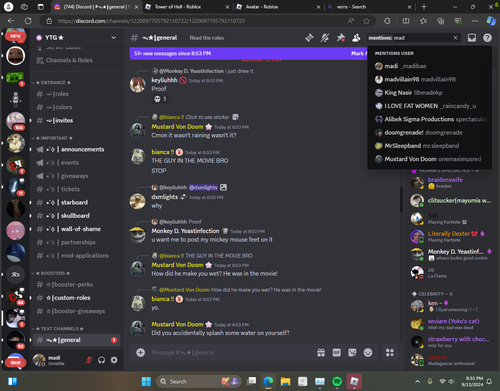500x391 pixels.
Task: Toggle the member list icon
Action: [x=356, y=38]
